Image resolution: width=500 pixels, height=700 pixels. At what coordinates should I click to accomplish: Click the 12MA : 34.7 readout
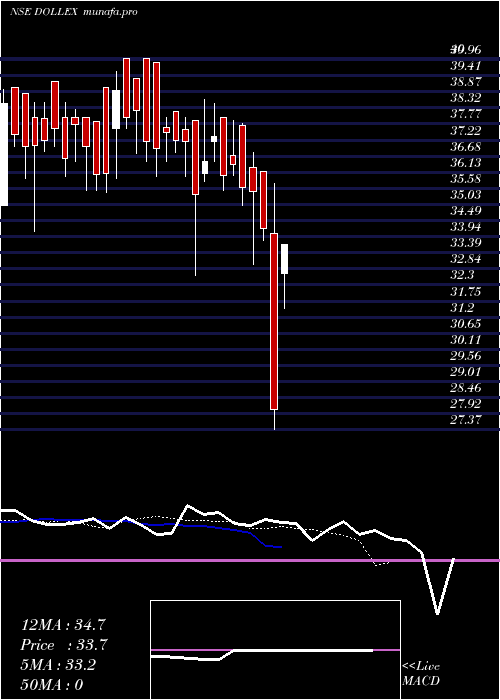pos(63,625)
